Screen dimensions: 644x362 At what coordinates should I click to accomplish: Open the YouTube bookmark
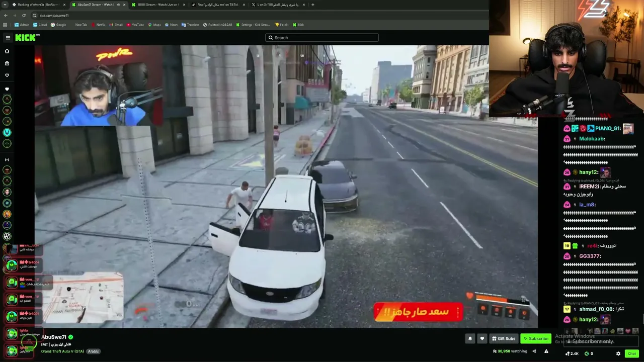pos(135,25)
